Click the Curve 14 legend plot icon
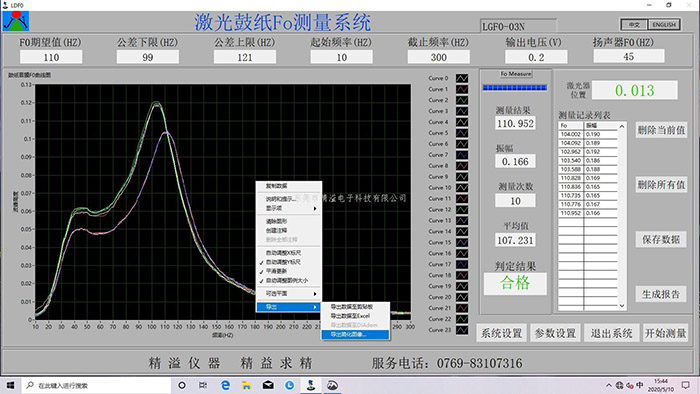 tap(462, 231)
